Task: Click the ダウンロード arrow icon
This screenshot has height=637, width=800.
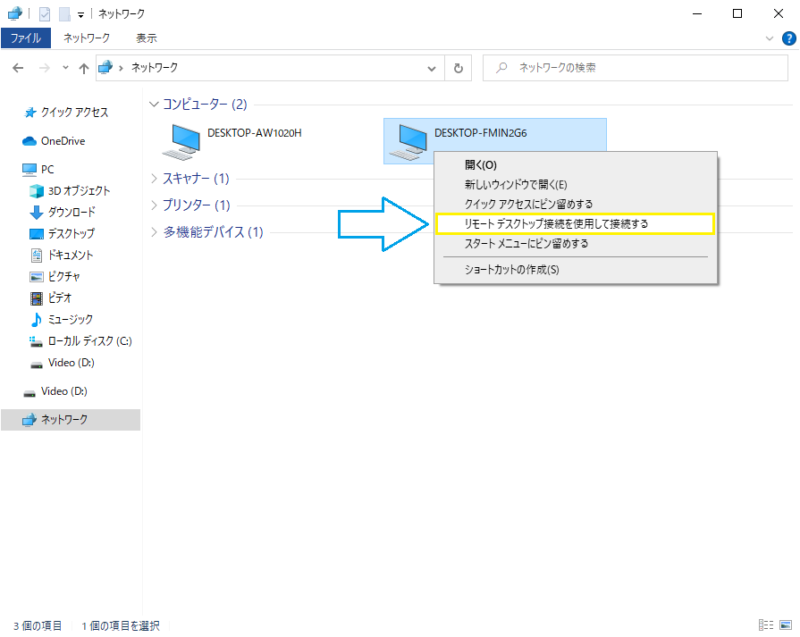Action: 36,212
